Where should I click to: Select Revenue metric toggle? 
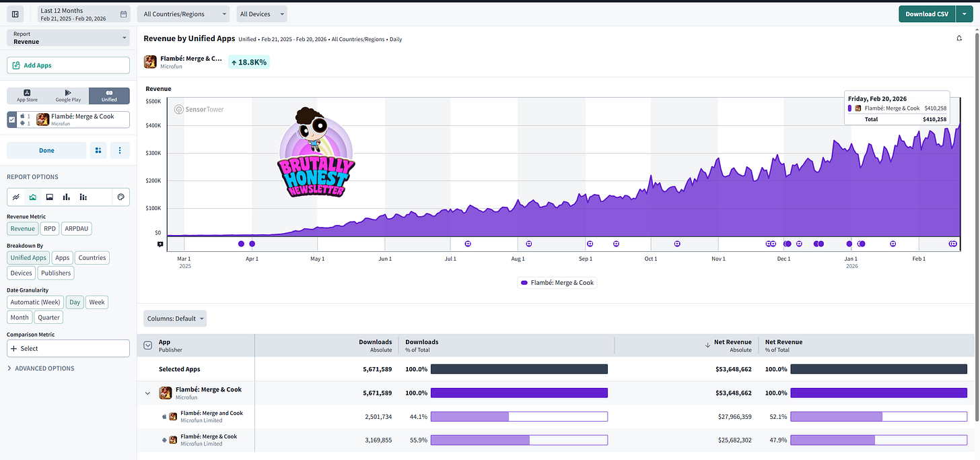23,228
